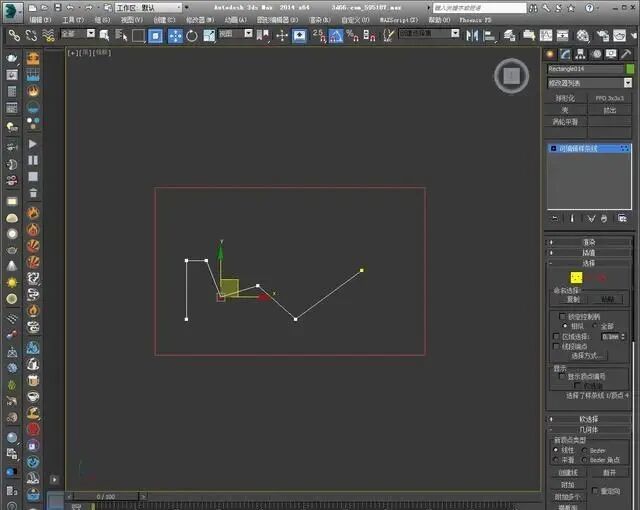The image size is (640, 510).
Task: Click the Help question mark icon
Action: 589,8
